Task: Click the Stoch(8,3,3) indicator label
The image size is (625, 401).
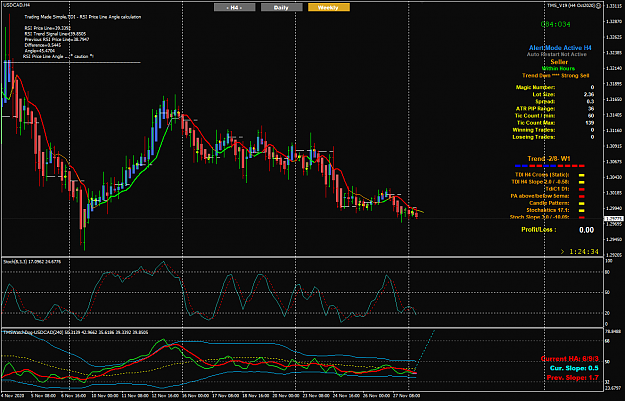Action: click(32, 262)
